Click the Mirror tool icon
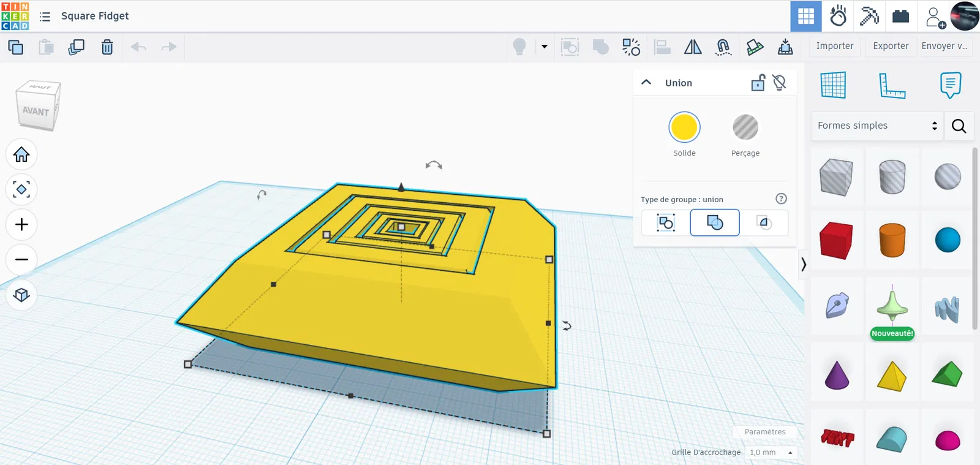The width and height of the screenshot is (980, 465). (693, 47)
